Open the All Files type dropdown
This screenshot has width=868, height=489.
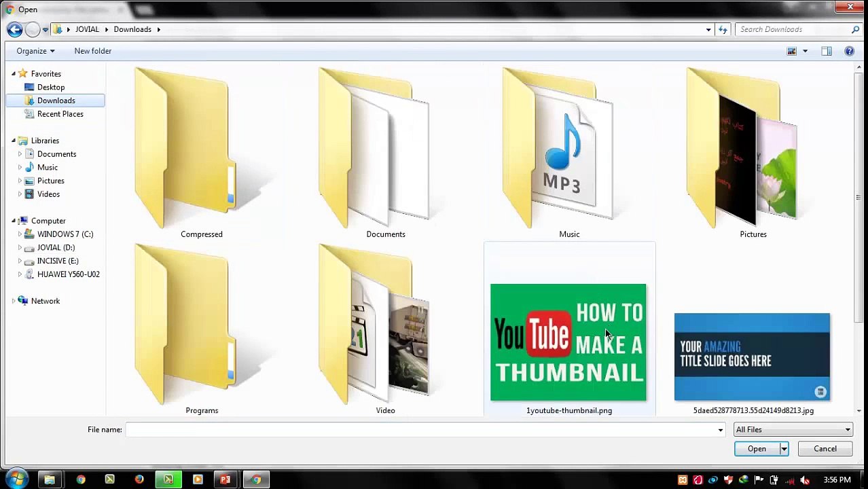pos(793,430)
